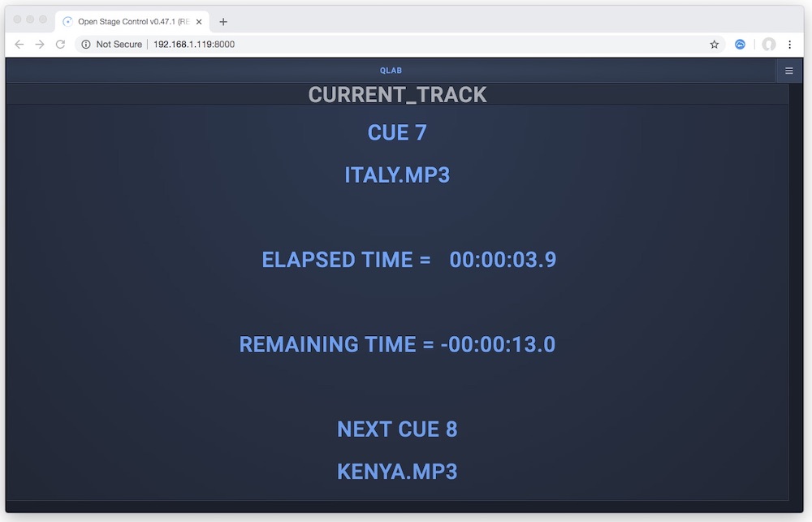Bookmark this page with the star icon

(x=715, y=45)
